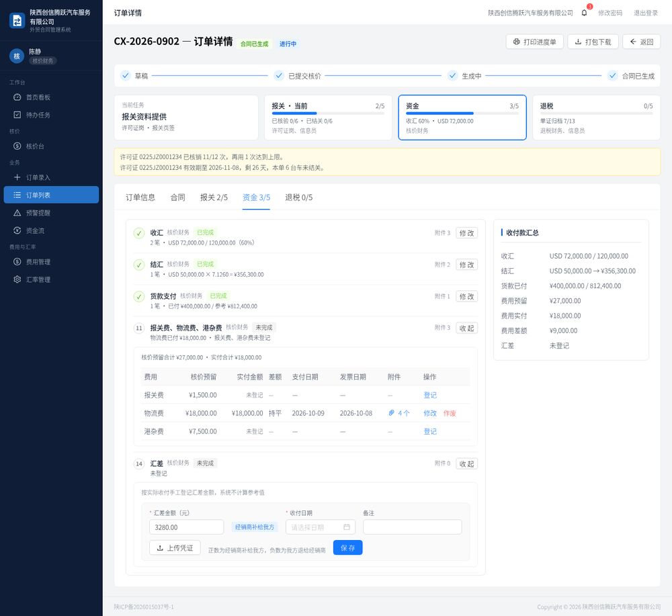Click the 4个 attachment count link
Image resolution: width=672 pixels, height=616 pixels.
(403, 413)
